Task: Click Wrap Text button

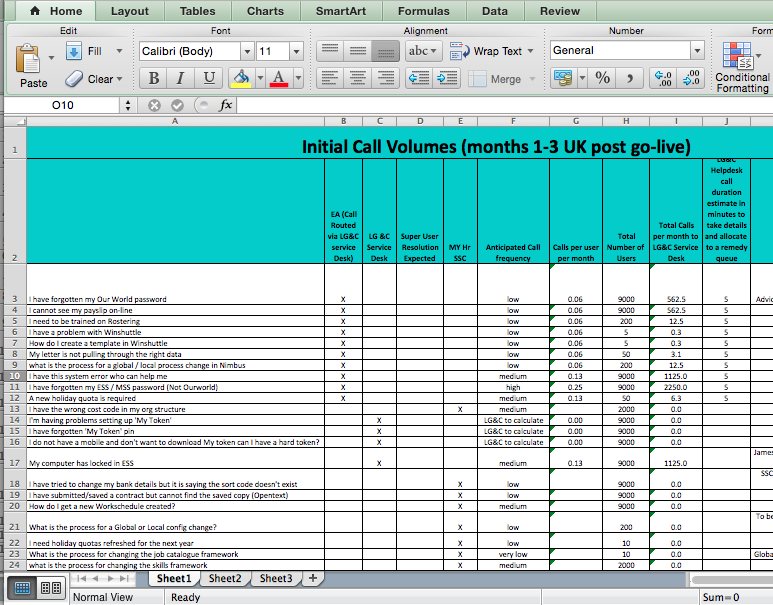Action: pos(486,51)
